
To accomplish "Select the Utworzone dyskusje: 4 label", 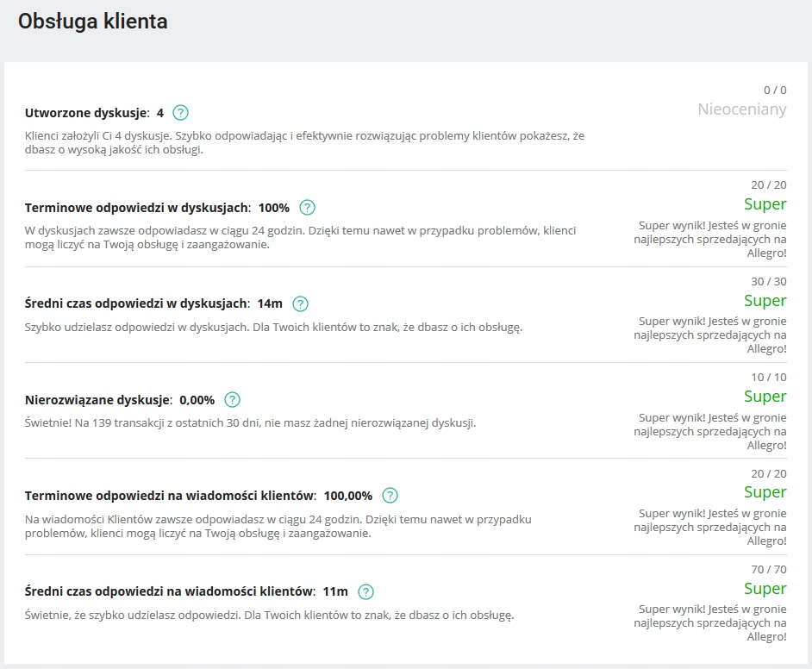I will [94, 113].
